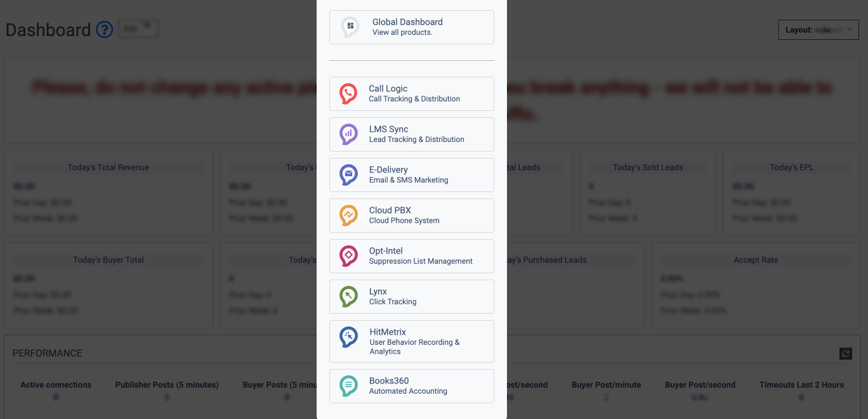Click the Global Dashboard grid icon
The image size is (868, 419).
pyautogui.click(x=350, y=27)
